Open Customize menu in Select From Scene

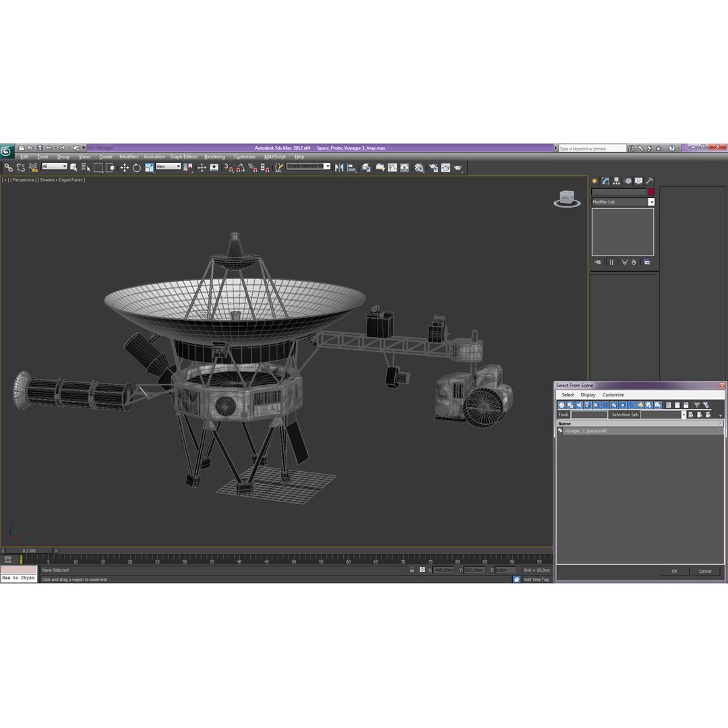(x=613, y=394)
